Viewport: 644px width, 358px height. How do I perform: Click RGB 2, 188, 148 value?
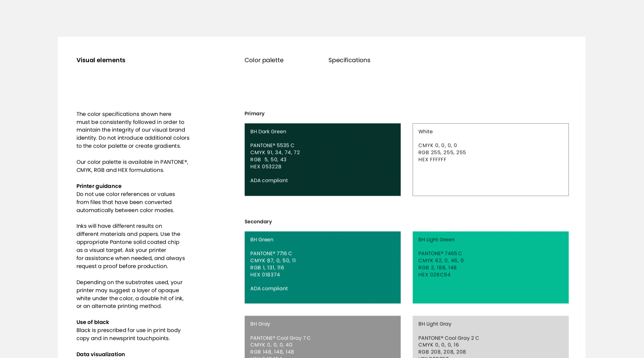pos(437,268)
